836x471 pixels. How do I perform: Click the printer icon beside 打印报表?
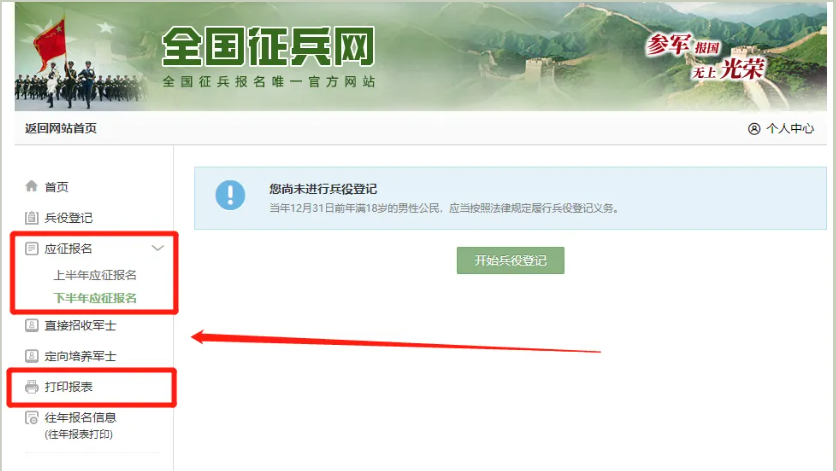[31, 387]
